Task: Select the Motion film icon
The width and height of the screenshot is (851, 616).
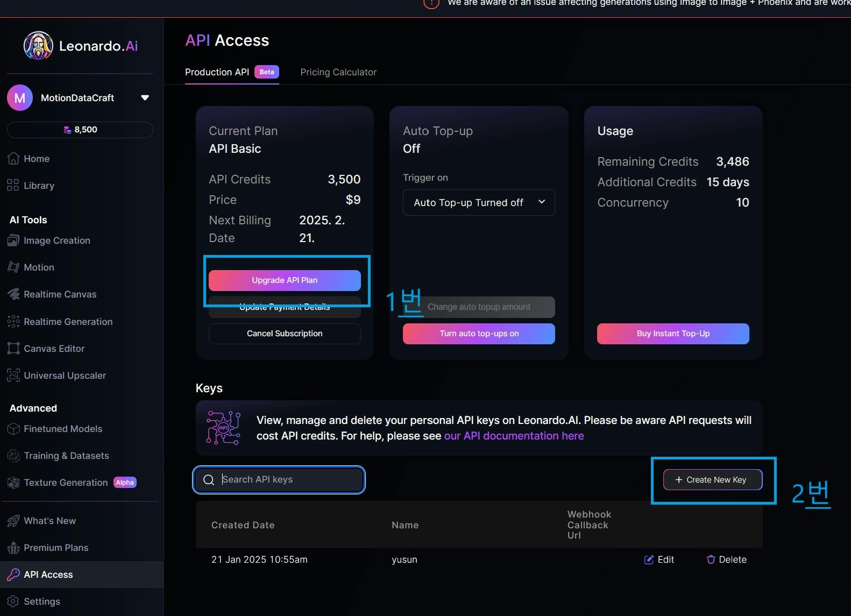Action: pos(13,267)
